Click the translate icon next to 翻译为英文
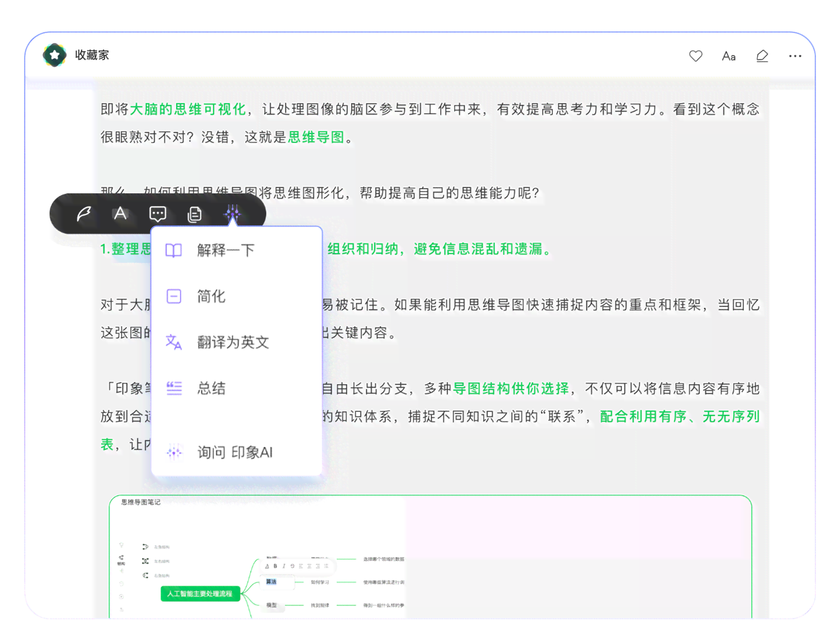 (174, 342)
